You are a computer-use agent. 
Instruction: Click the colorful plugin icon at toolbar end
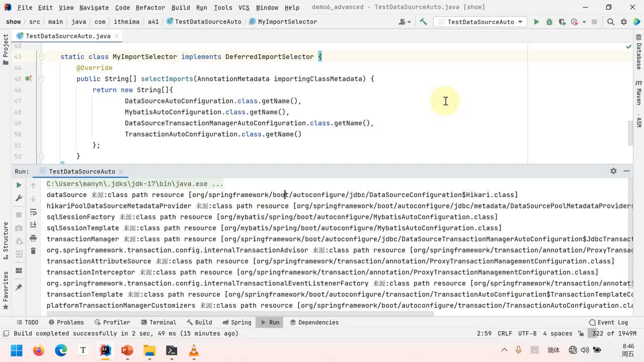637,22
